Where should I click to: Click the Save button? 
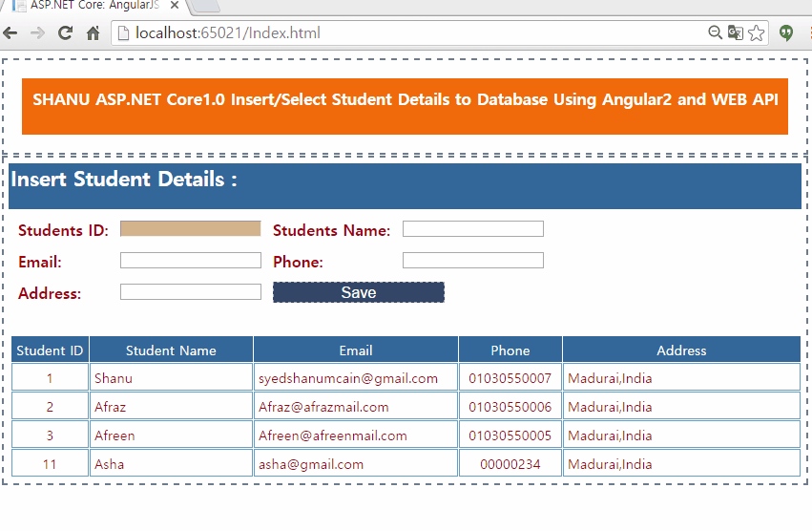pos(359,292)
